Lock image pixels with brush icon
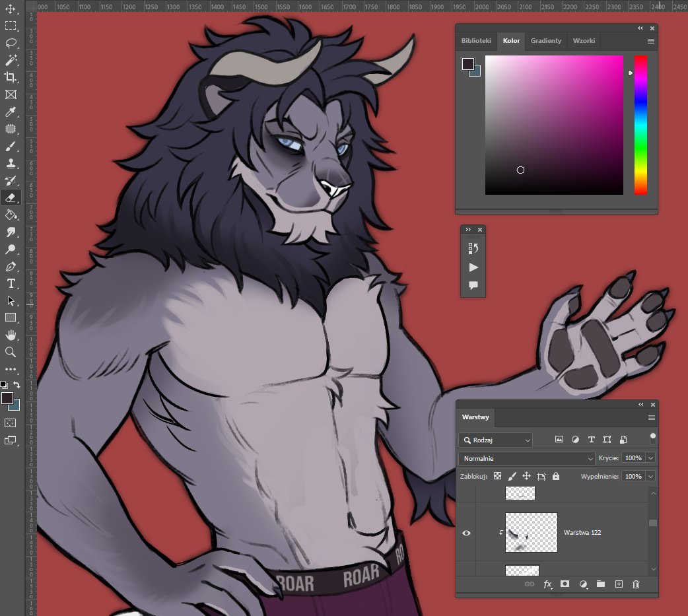688x616 pixels. [x=512, y=476]
